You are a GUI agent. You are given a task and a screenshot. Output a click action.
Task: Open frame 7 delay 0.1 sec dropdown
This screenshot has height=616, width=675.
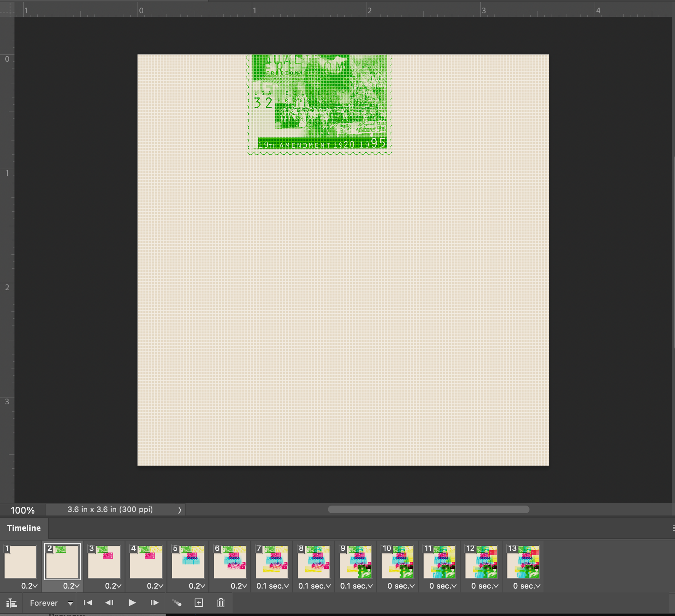pos(273,586)
